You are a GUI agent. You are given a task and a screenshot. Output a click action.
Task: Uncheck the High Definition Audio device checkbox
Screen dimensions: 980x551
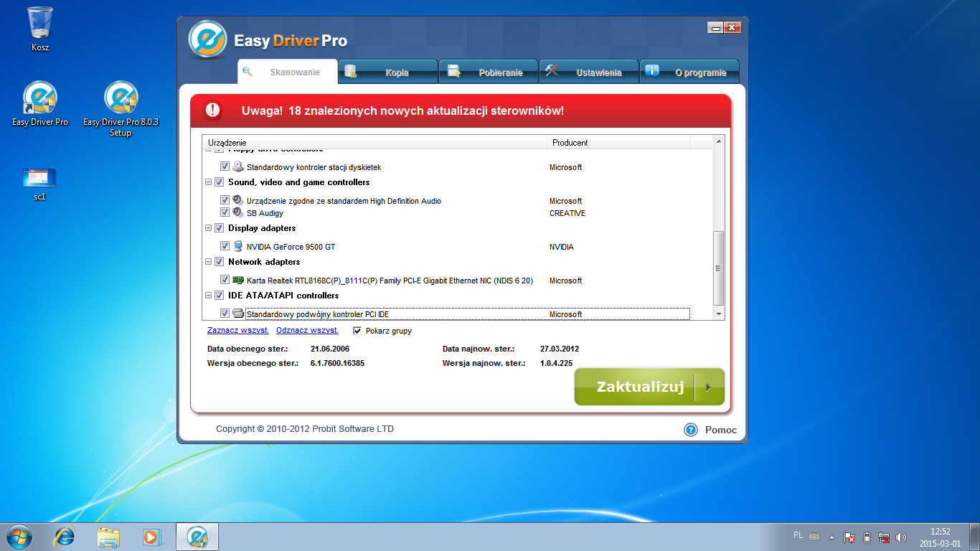coord(225,201)
